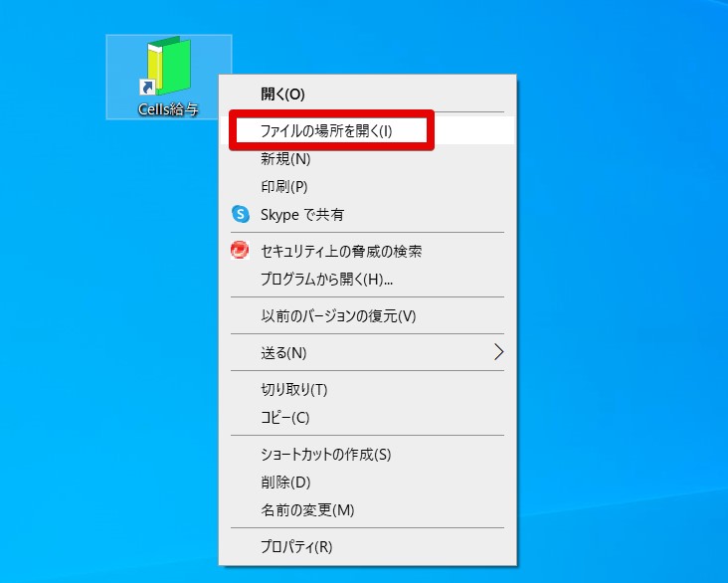Click the shortcut arrow overlay on Cells給与

[x=148, y=90]
